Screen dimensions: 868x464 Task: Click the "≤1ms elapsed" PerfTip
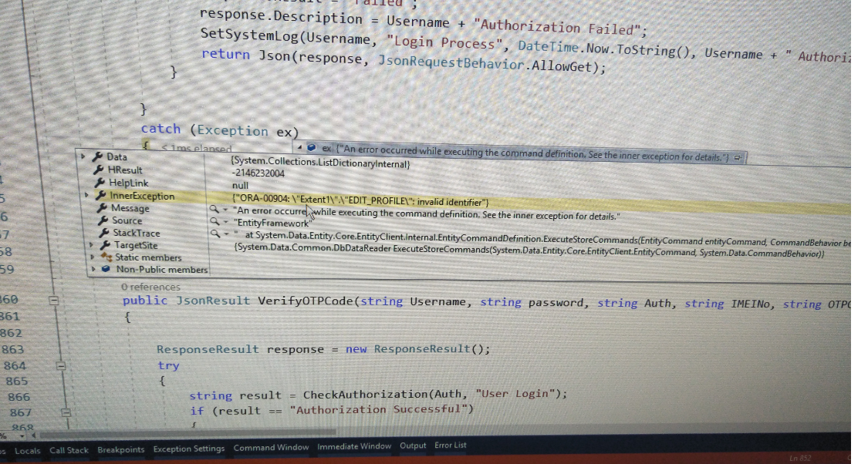point(197,148)
